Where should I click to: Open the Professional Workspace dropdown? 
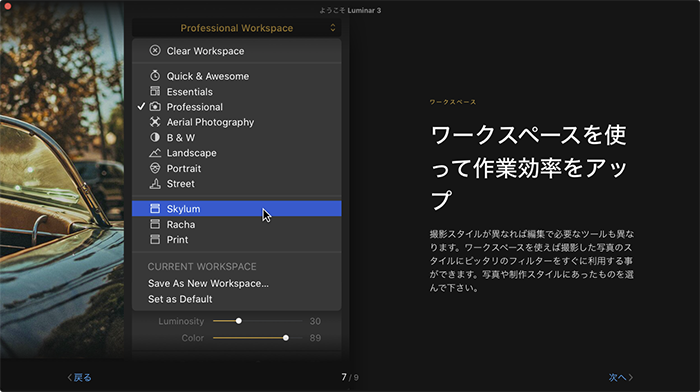pos(237,28)
